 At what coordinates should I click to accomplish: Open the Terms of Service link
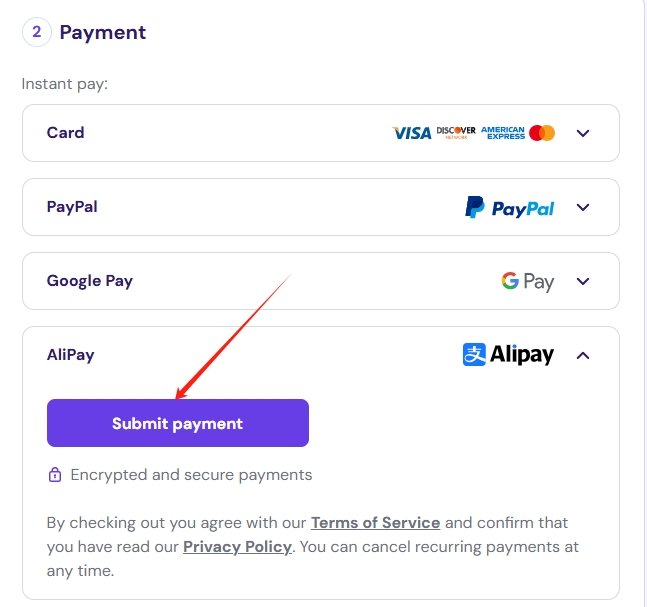tap(375, 523)
